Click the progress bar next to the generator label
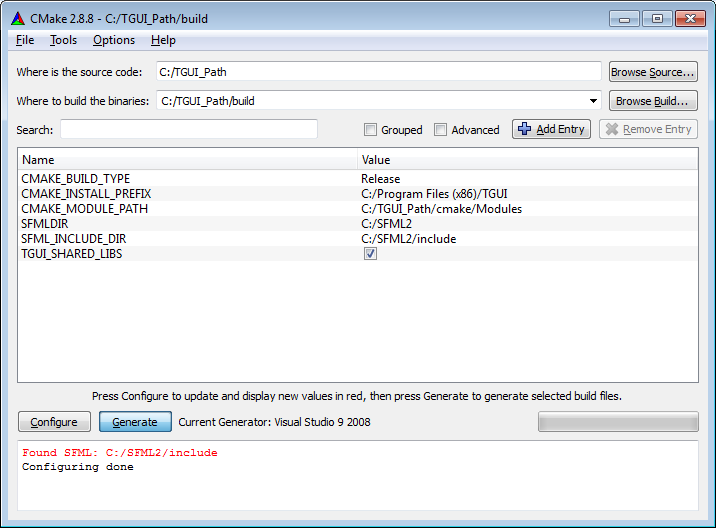The height and width of the screenshot is (528, 716). tap(618, 422)
